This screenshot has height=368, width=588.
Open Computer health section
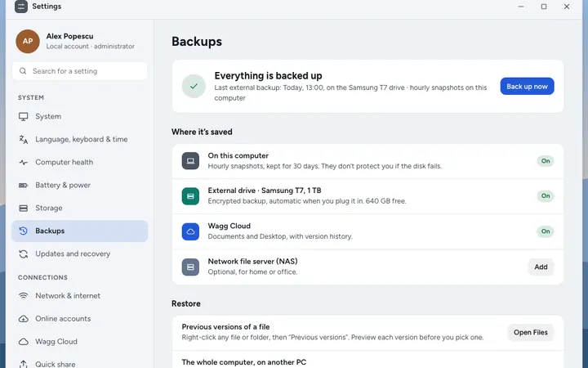(x=79, y=162)
